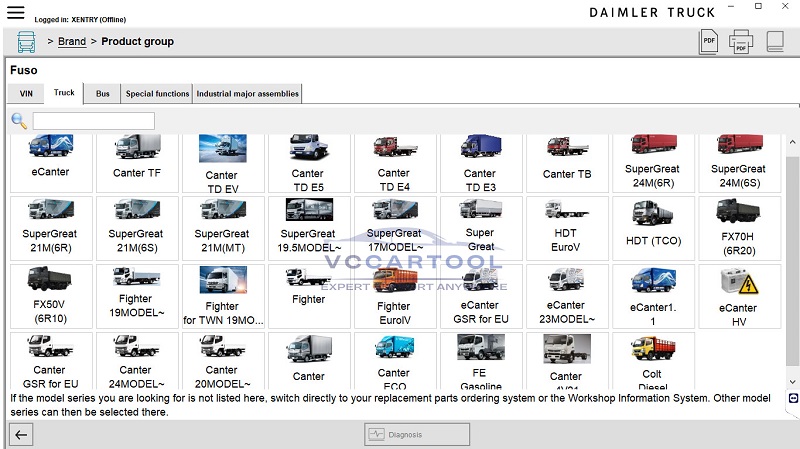Go back to Brand breadcrumb link
800x449 pixels.
[72, 41]
